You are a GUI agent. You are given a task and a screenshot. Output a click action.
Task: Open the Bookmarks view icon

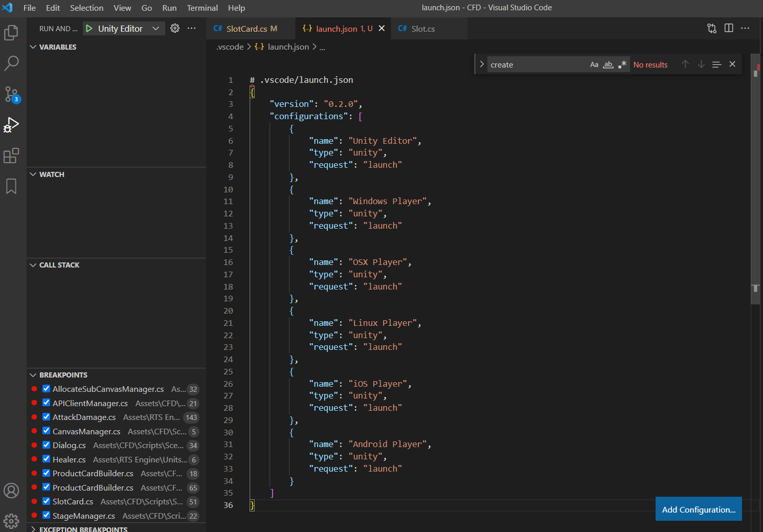[x=11, y=186]
